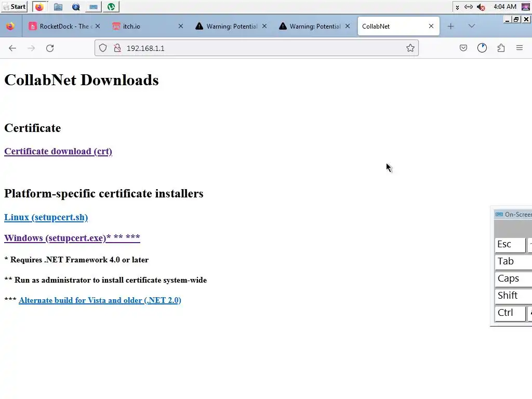Image resolution: width=532 pixels, height=399 pixels.
Task: Click the CollabNet Downloads heading
Action: (x=82, y=81)
